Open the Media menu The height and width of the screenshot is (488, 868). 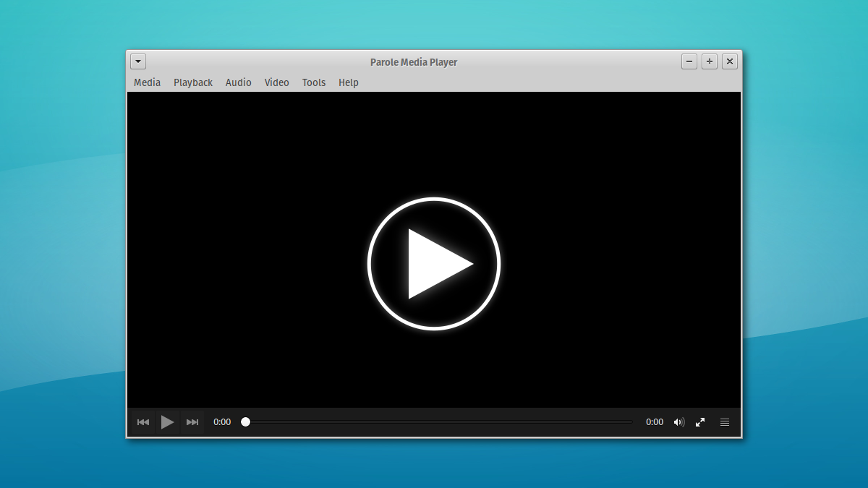coord(147,82)
